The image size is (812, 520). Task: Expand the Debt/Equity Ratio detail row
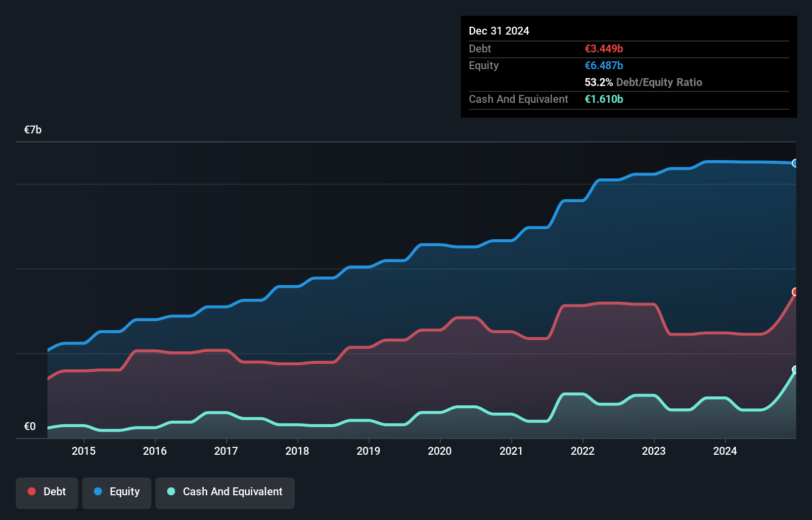643,82
